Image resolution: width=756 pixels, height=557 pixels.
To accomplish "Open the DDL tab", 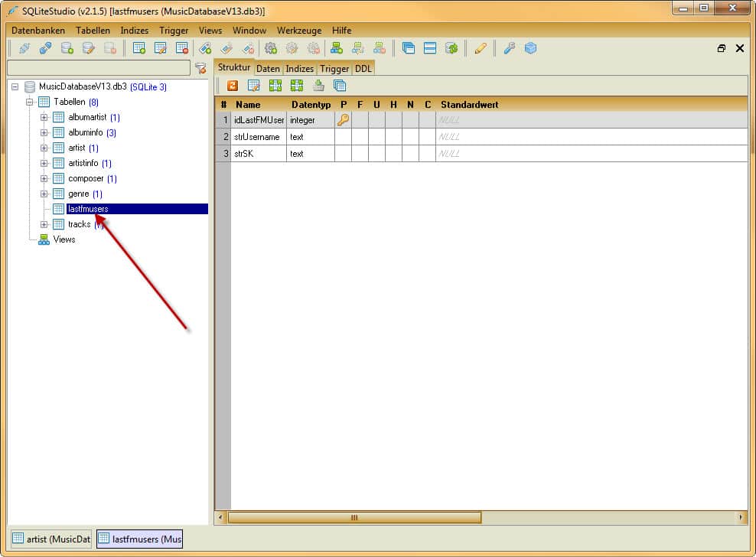I will click(x=363, y=68).
